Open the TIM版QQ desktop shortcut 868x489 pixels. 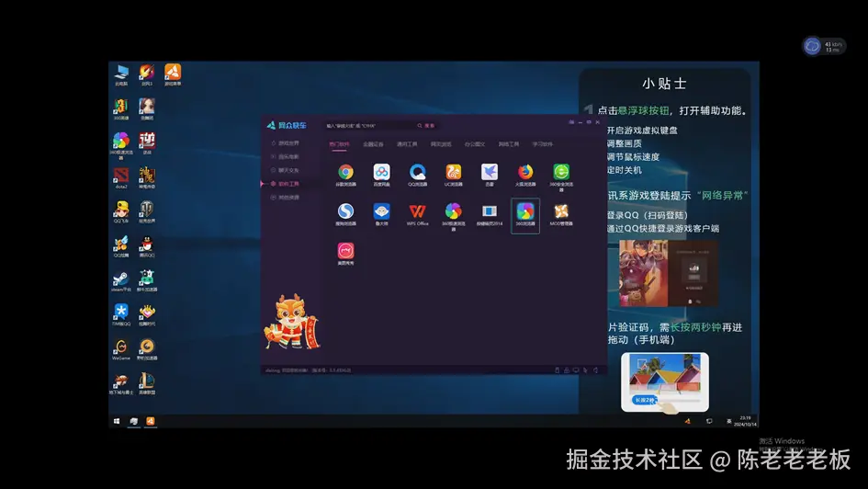click(x=121, y=313)
